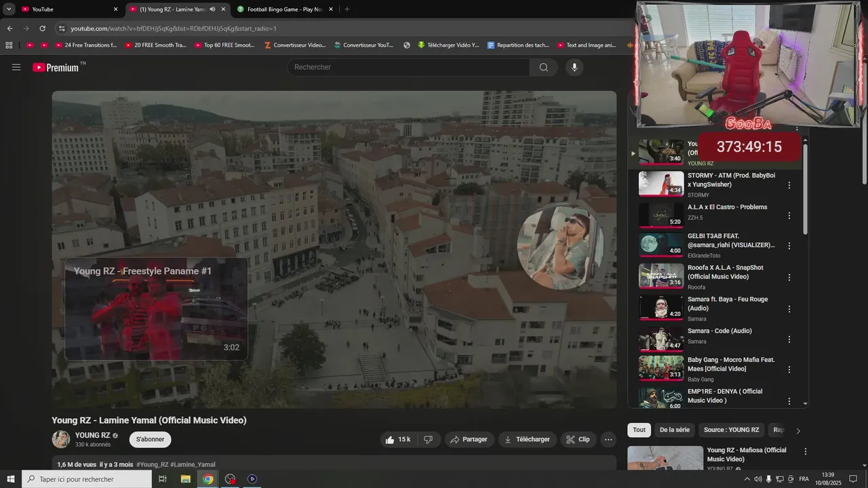The height and width of the screenshot is (488, 868).
Task: Open more actions ellipsis under video
Action: click(608, 439)
